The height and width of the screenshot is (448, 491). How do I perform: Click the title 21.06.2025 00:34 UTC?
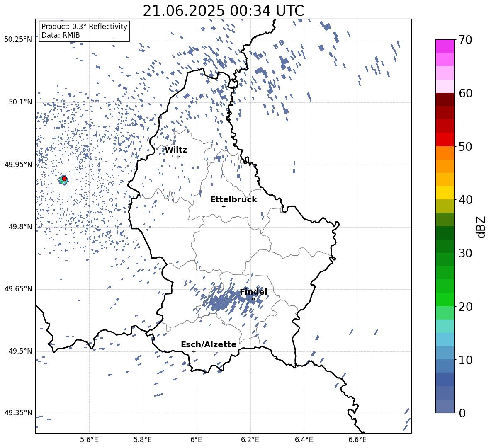coord(223,11)
